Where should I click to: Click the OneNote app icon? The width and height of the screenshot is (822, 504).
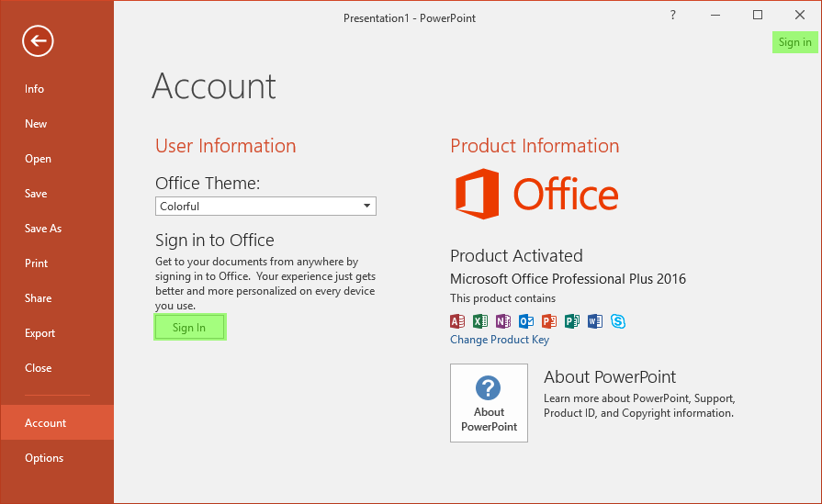click(x=503, y=321)
